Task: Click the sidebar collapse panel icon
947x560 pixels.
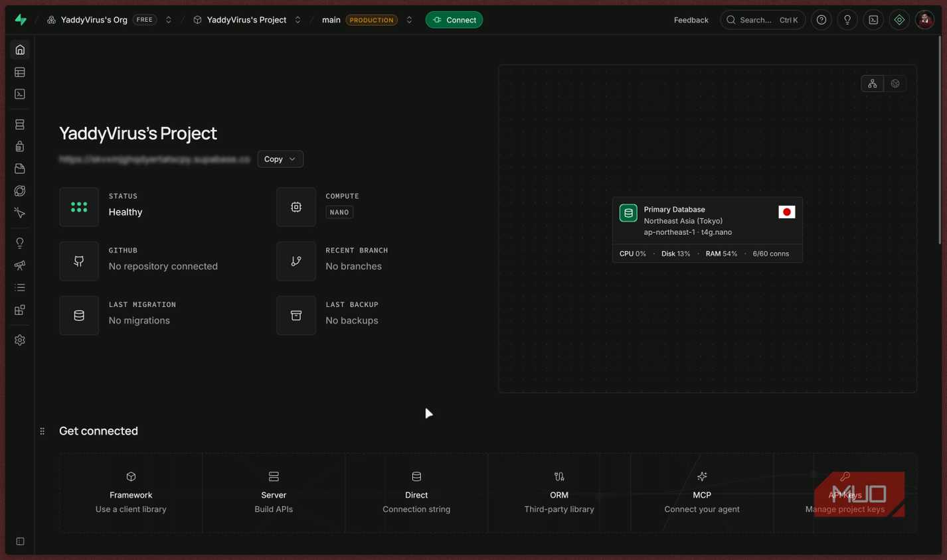Action: [20, 541]
